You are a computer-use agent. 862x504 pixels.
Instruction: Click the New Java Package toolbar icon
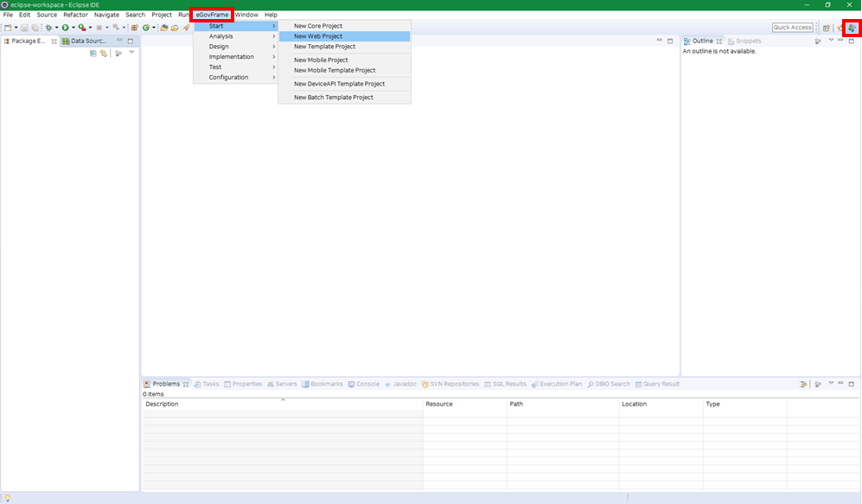coord(135,28)
